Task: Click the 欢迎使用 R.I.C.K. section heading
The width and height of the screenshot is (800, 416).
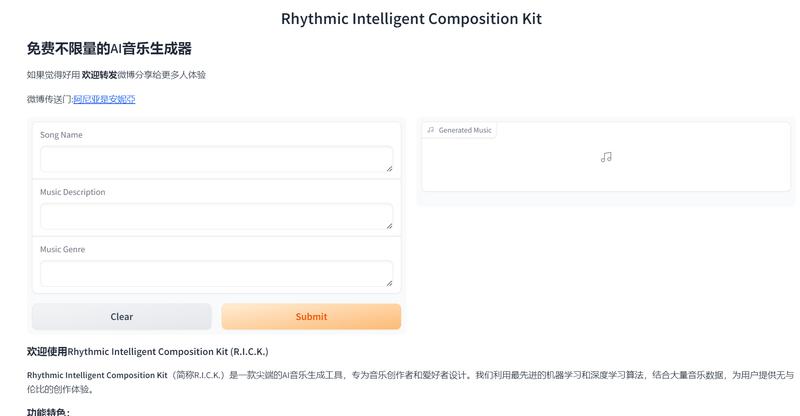Action: tap(147, 352)
